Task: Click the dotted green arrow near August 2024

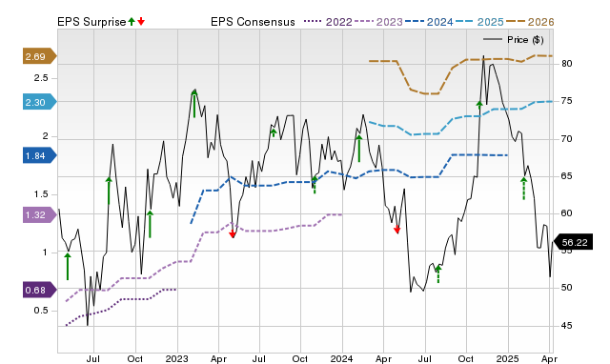Action: (x=438, y=274)
